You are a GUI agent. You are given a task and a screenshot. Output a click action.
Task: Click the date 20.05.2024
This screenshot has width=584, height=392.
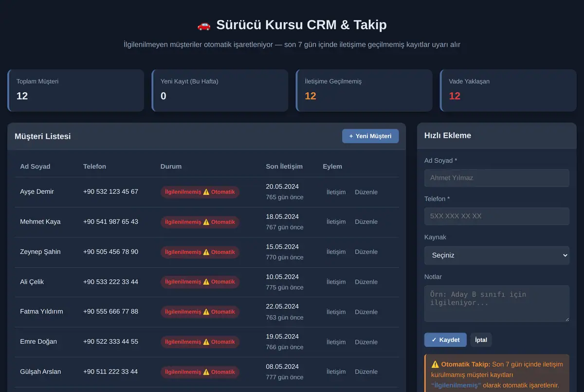282,187
